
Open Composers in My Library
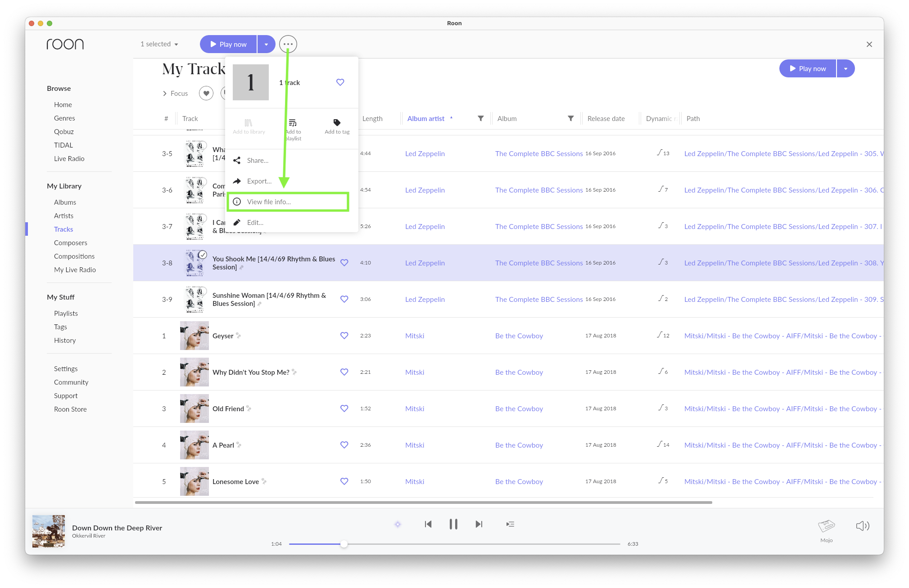coord(71,243)
